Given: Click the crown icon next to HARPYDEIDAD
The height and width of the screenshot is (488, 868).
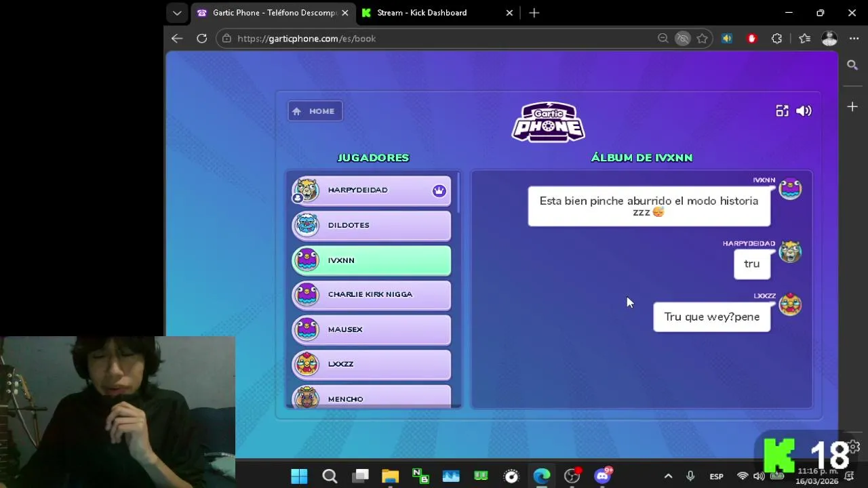Looking at the screenshot, I should tap(439, 190).
